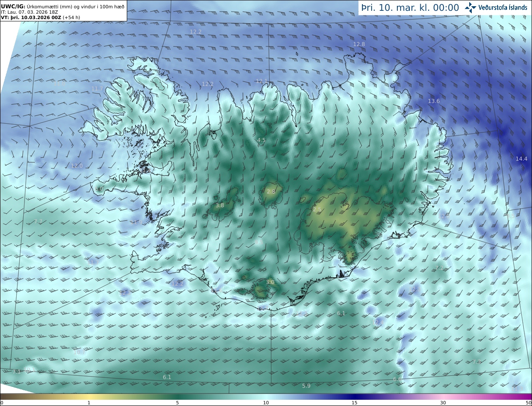Click the title "UWC/IG: Úrkomumætti (mm) og vindur"
532x406 pixels.
(63, 6)
